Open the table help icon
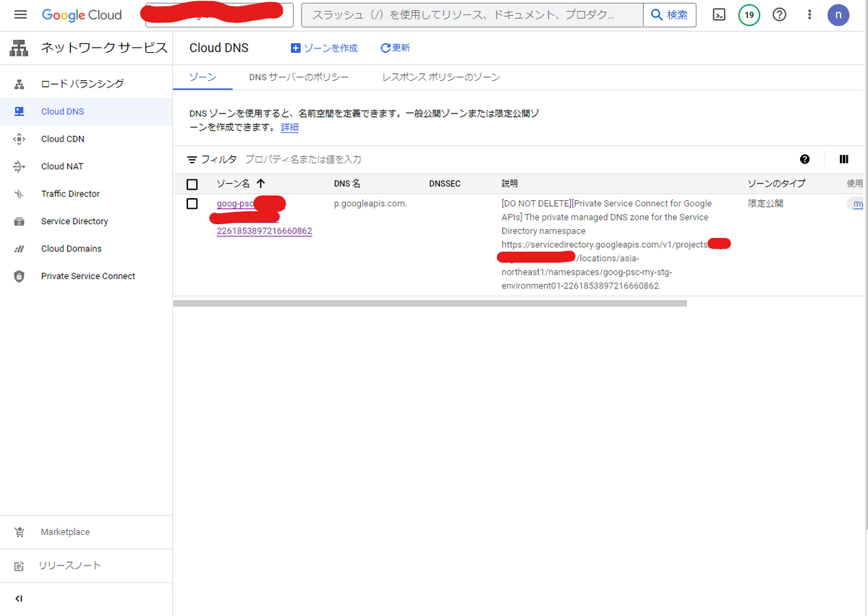The height and width of the screenshot is (616, 868). pyautogui.click(x=805, y=159)
